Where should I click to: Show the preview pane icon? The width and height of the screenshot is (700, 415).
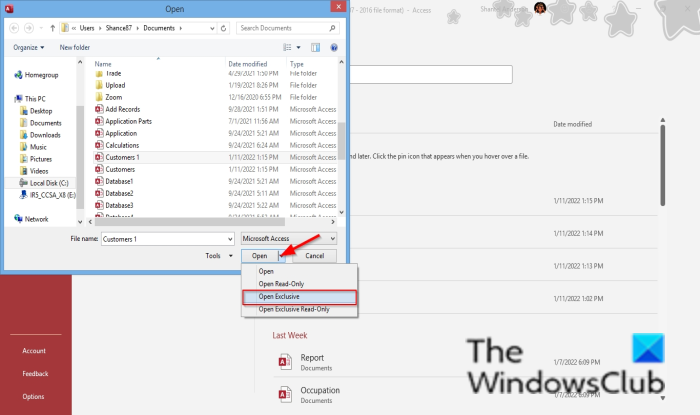[x=316, y=47]
